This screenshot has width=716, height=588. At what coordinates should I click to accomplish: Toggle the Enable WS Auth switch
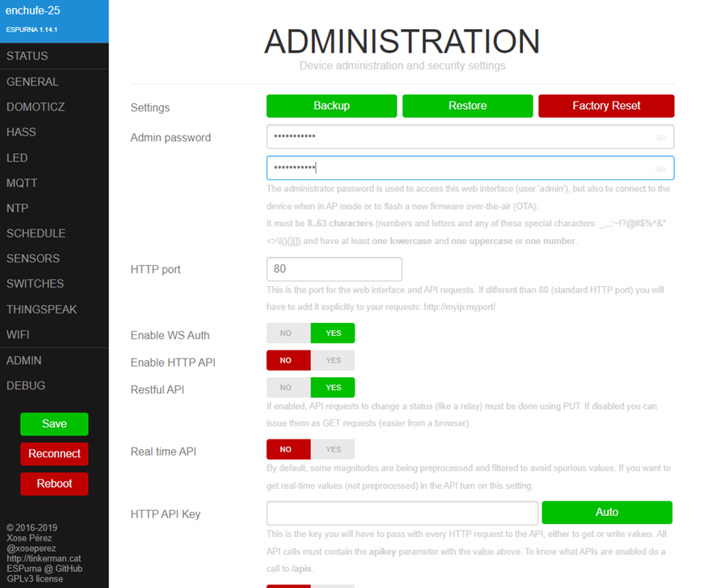coord(310,334)
